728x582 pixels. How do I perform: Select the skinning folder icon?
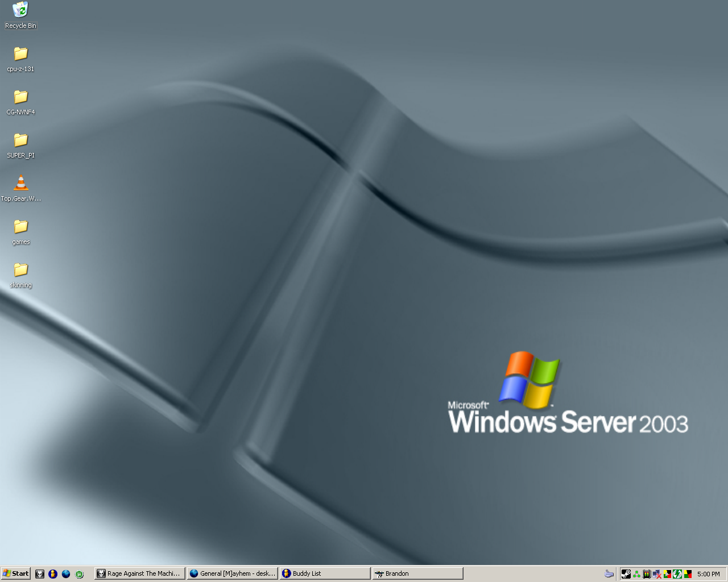(20, 275)
